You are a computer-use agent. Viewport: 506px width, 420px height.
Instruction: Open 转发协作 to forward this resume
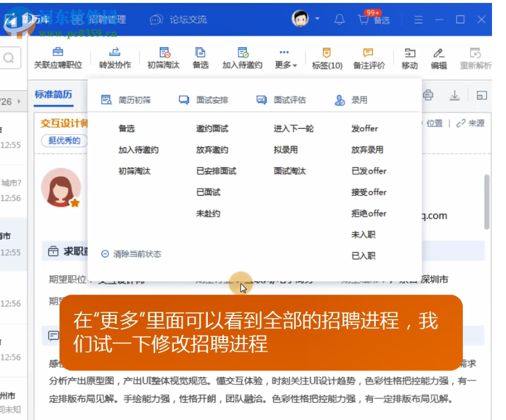[x=114, y=58]
